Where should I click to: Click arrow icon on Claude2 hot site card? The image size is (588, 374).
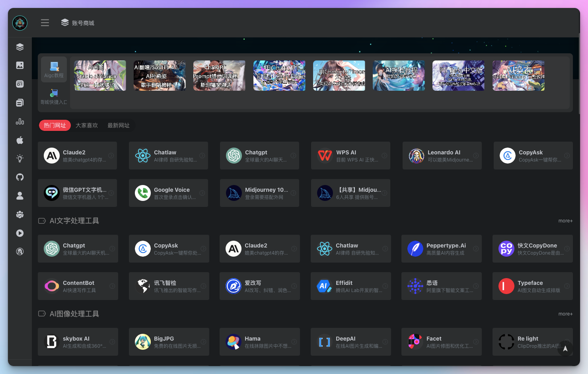(x=111, y=156)
